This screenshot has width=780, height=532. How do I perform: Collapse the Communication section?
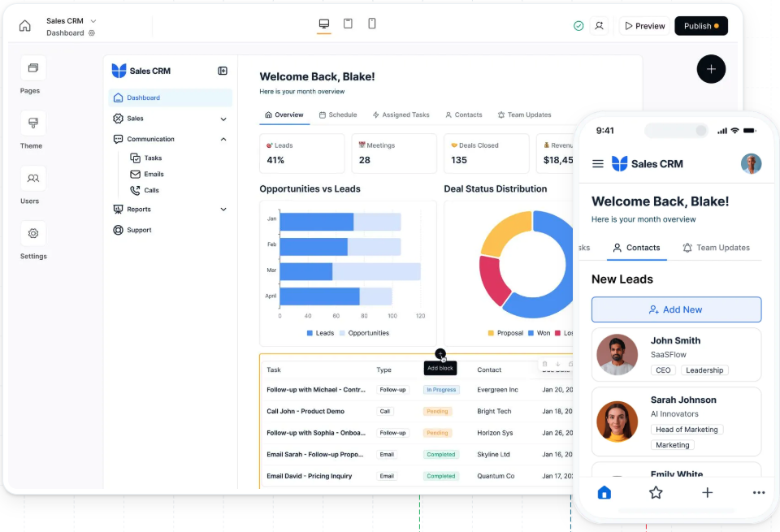(223, 139)
